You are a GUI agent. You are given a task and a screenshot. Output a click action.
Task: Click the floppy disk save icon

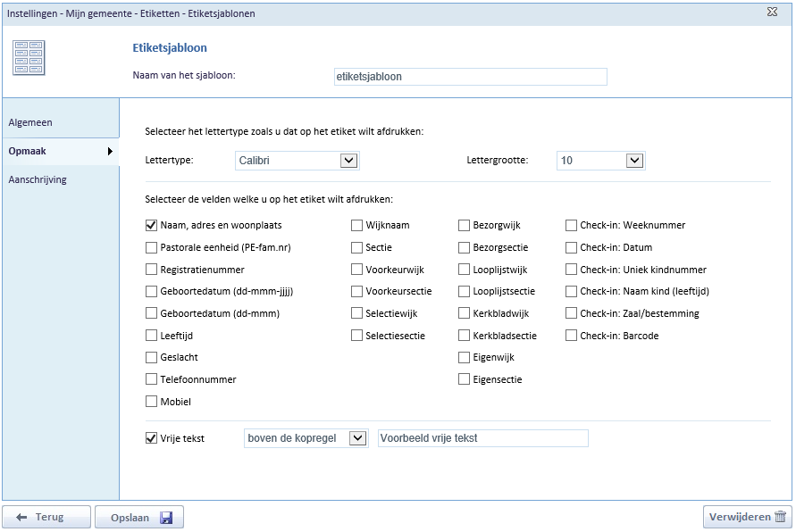[166, 518]
